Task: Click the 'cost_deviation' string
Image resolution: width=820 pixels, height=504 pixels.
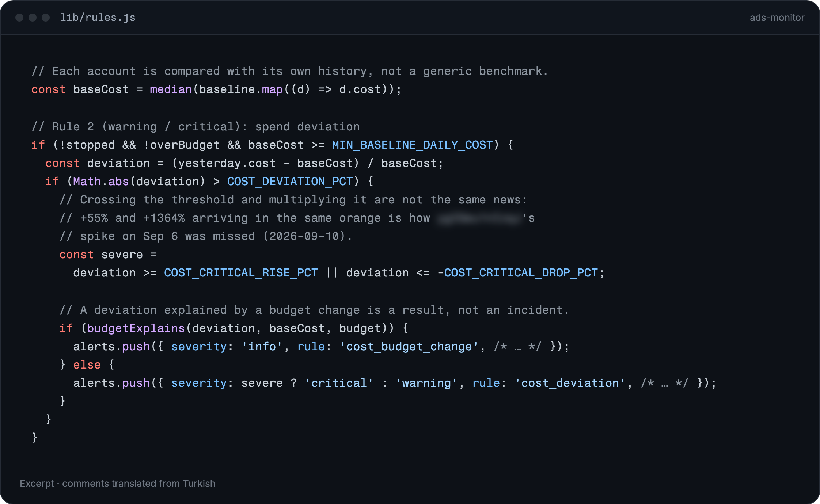Action: tap(570, 383)
